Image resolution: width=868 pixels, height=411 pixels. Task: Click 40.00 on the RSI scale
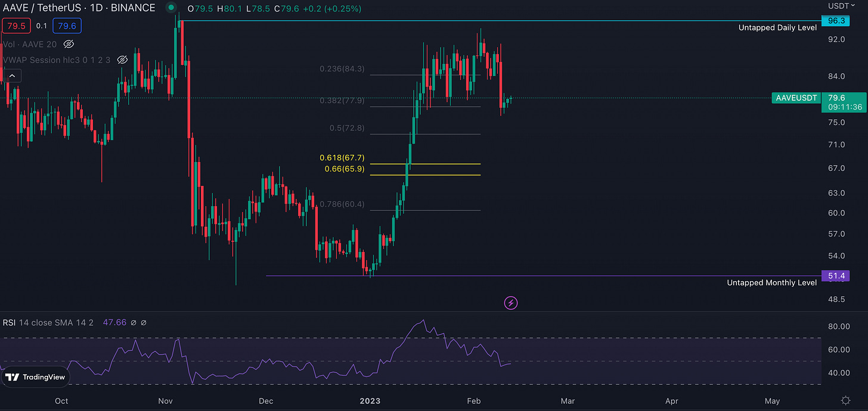click(838, 373)
